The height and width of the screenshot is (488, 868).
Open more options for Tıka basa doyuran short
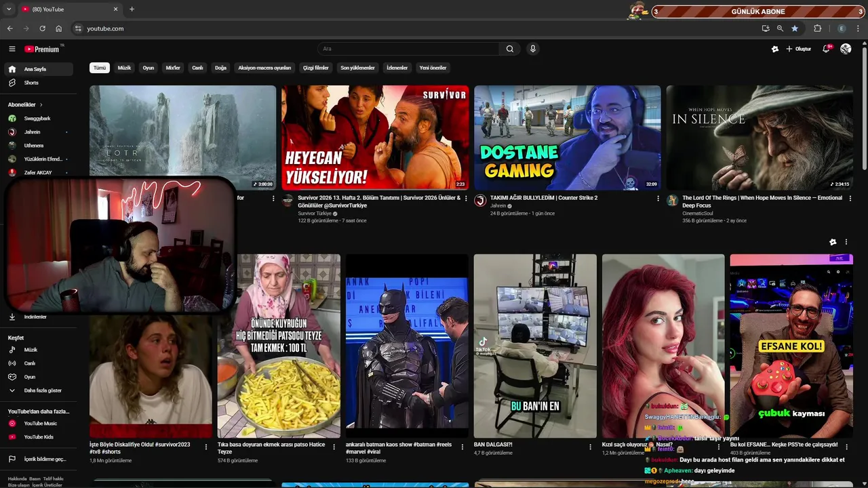334,447
